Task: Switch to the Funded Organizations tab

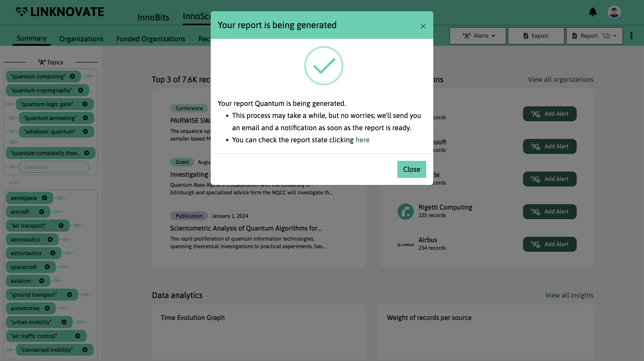Action: 150,39
